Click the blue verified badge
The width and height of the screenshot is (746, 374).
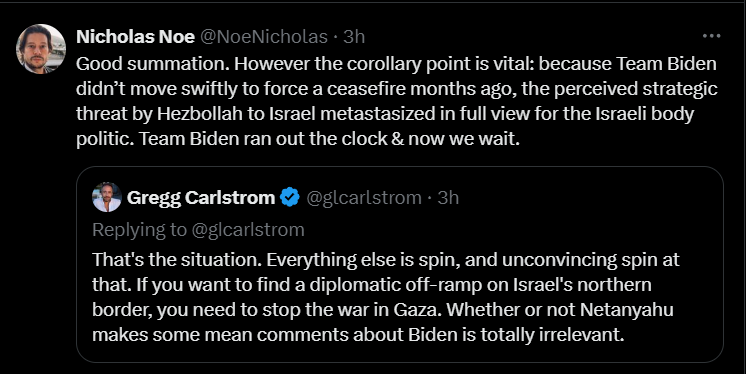click(290, 197)
